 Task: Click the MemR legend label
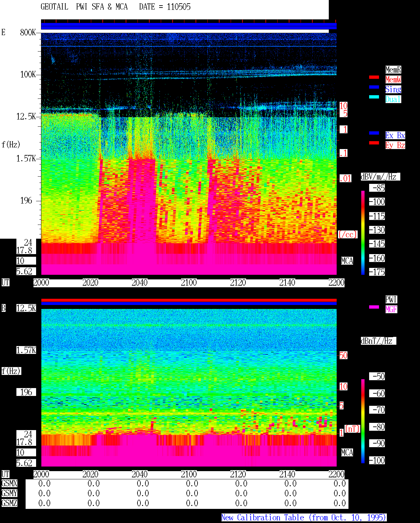[393, 70]
